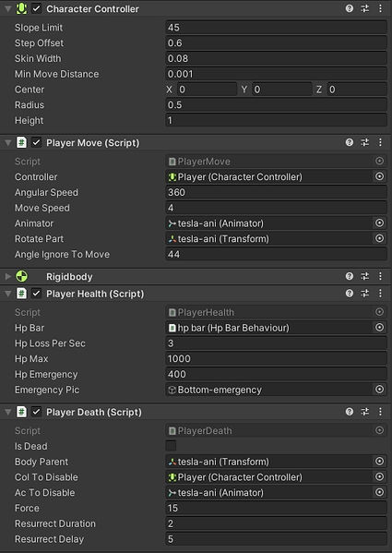Toggle the Is Dead checkbox

pos(171,446)
